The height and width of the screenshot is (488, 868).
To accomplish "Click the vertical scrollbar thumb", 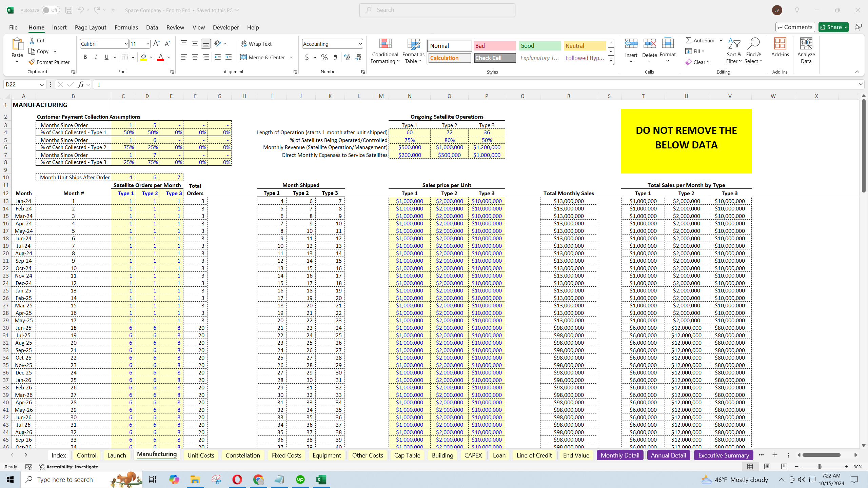I will pyautogui.click(x=864, y=146).
